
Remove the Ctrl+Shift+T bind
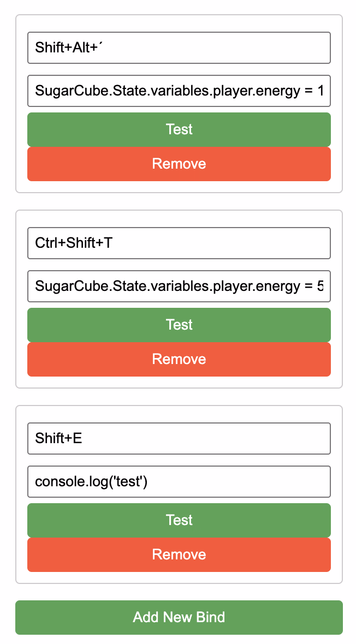pyautogui.click(x=179, y=359)
